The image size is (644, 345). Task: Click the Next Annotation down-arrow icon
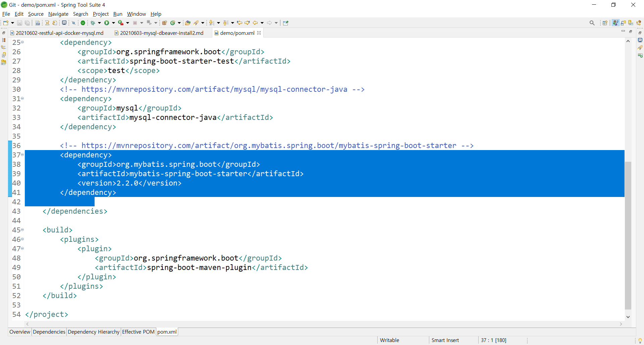coord(211,23)
